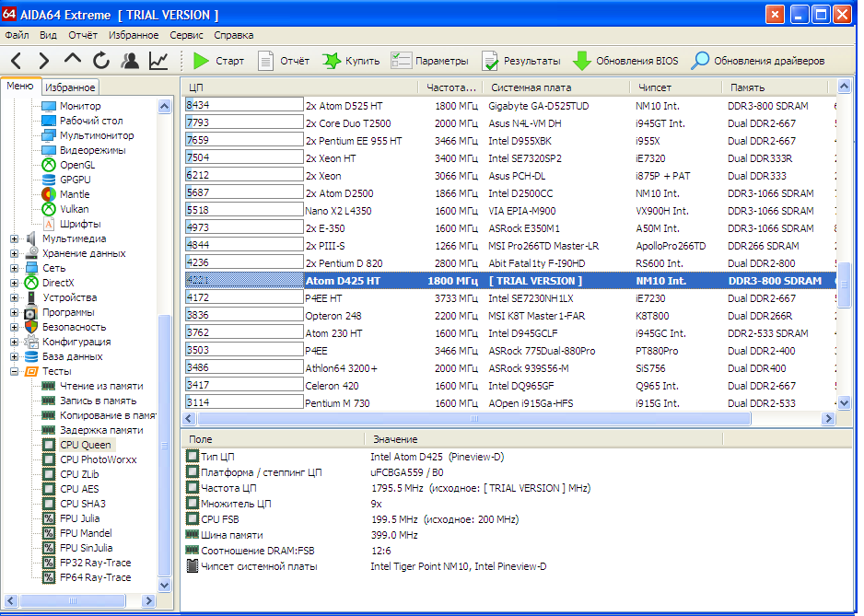Select the Opteron 248 result row
864x616 pixels.
(509, 316)
